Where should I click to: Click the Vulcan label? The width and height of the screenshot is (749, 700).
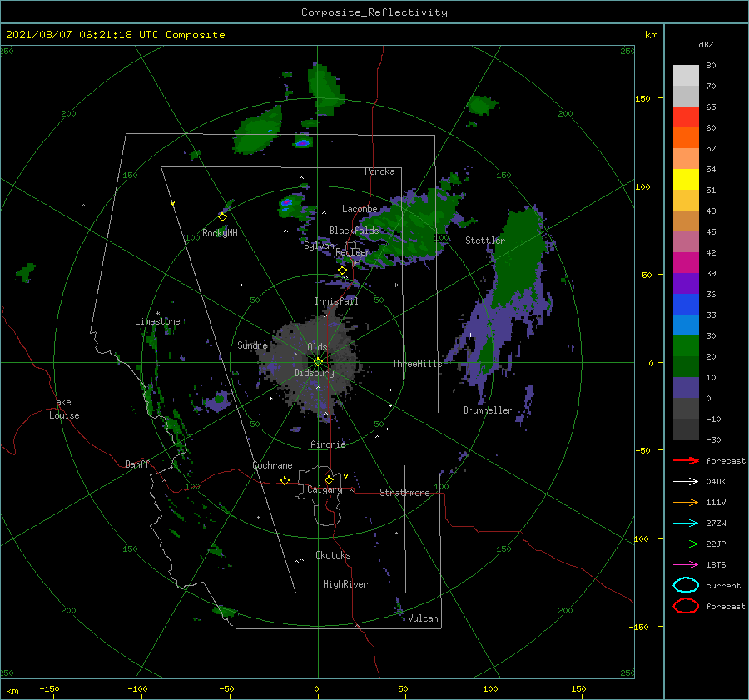pyautogui.click(x=424, y=618)
